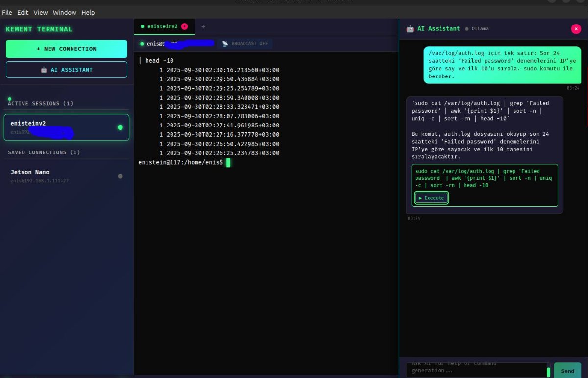Viewport: 588px width, 378px height.
Task: Execute the suggested sudo command
Action: (x=431, y=198)
